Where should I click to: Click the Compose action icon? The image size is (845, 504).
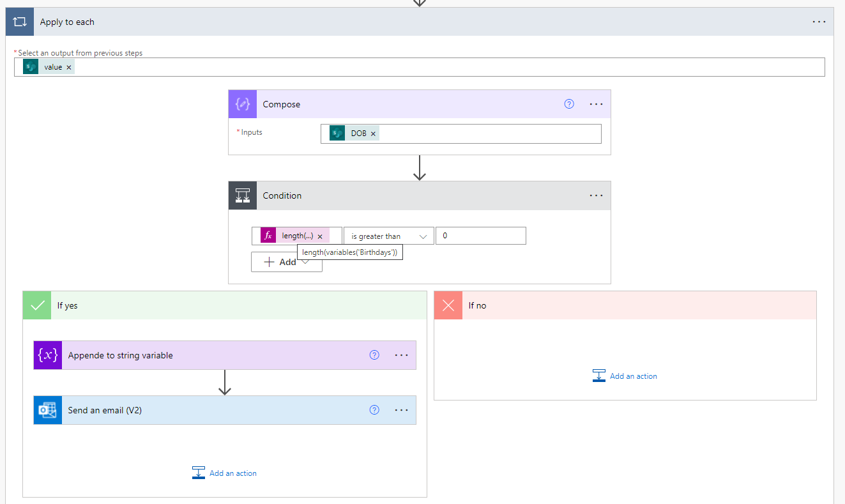pos(243,104)
